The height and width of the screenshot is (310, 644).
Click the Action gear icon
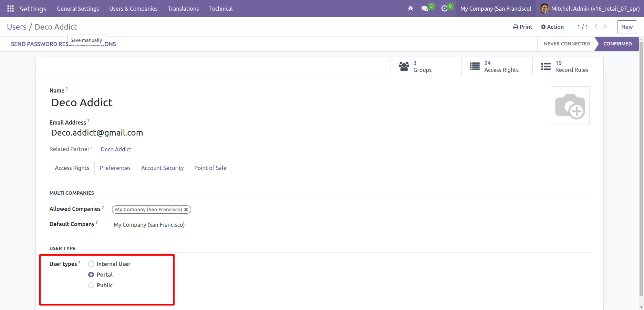pyautogui.click(x=543, y=27)
